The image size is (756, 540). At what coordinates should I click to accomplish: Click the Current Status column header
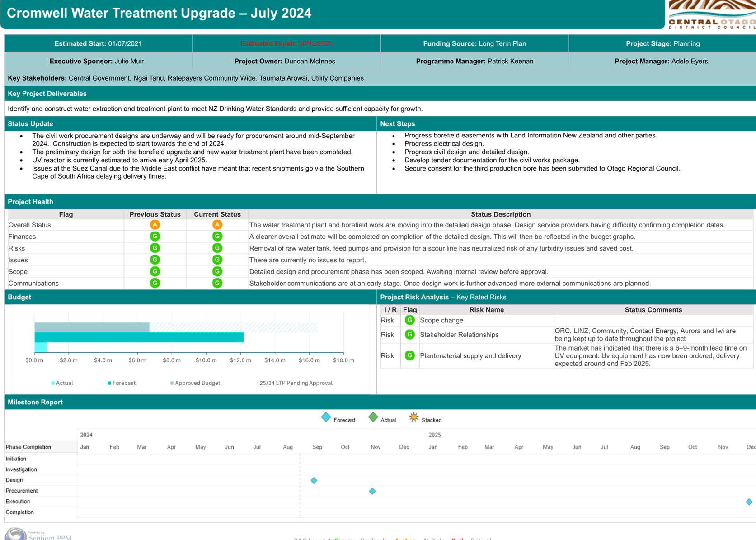click(217, 214)
